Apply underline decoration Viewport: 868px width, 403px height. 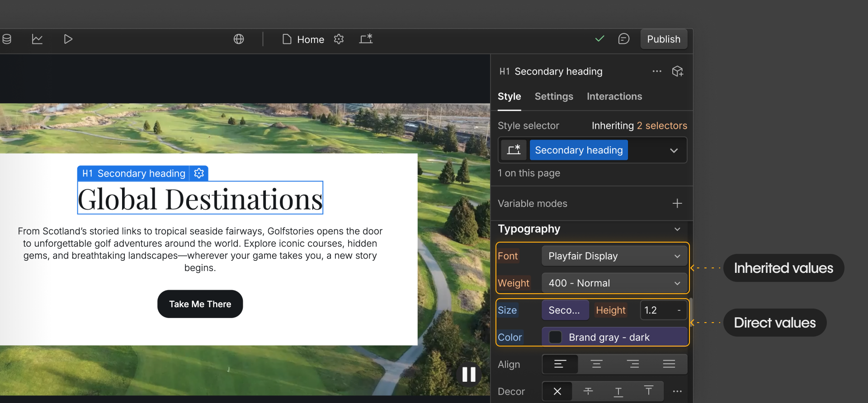pyautogui.click(x=618, y=391)
